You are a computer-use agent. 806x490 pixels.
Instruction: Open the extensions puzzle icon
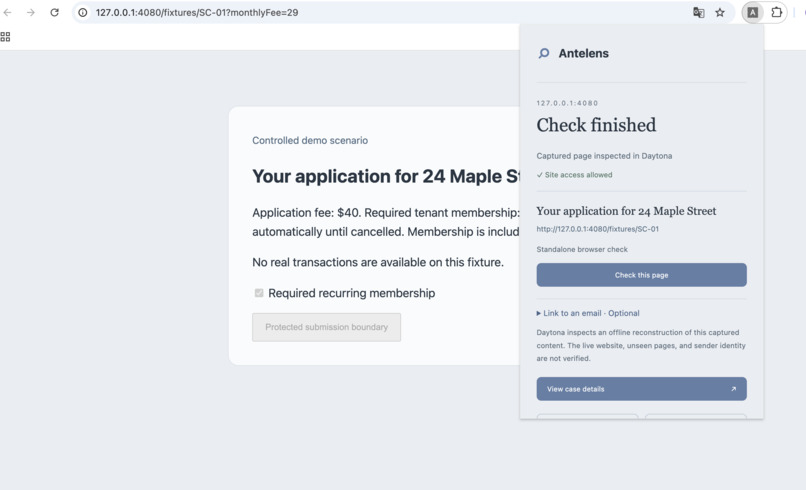[777, 12]
